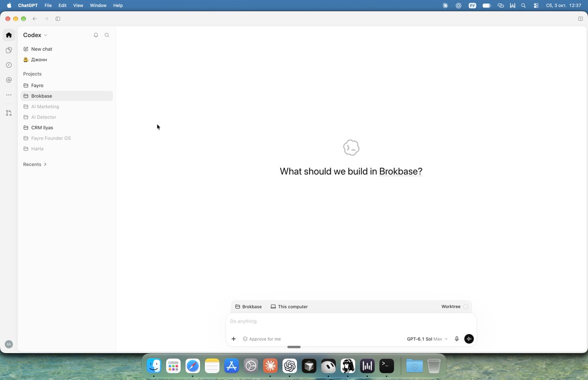The image size is (588, 380).
Task: Change the This computer environment selector
Action: tap(289, 307)
